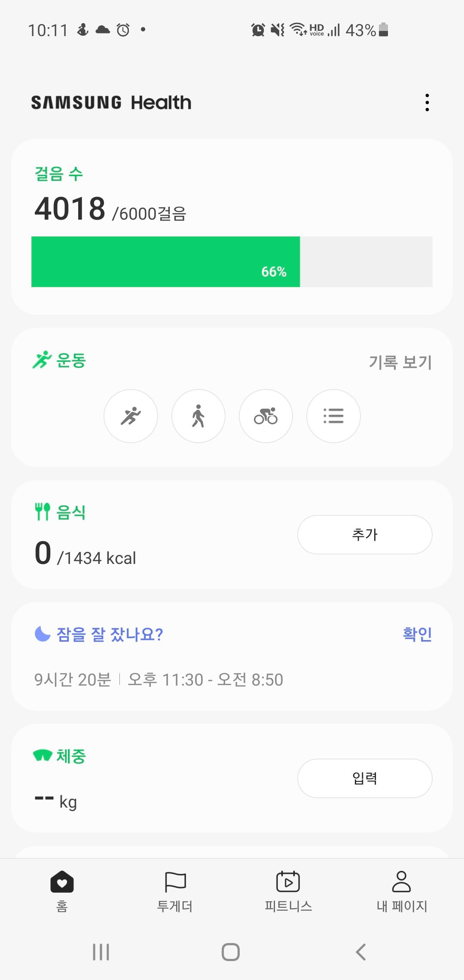
Task: Tap the sleep moon icon
Action: pyautogui.click(x=43, y=634)
